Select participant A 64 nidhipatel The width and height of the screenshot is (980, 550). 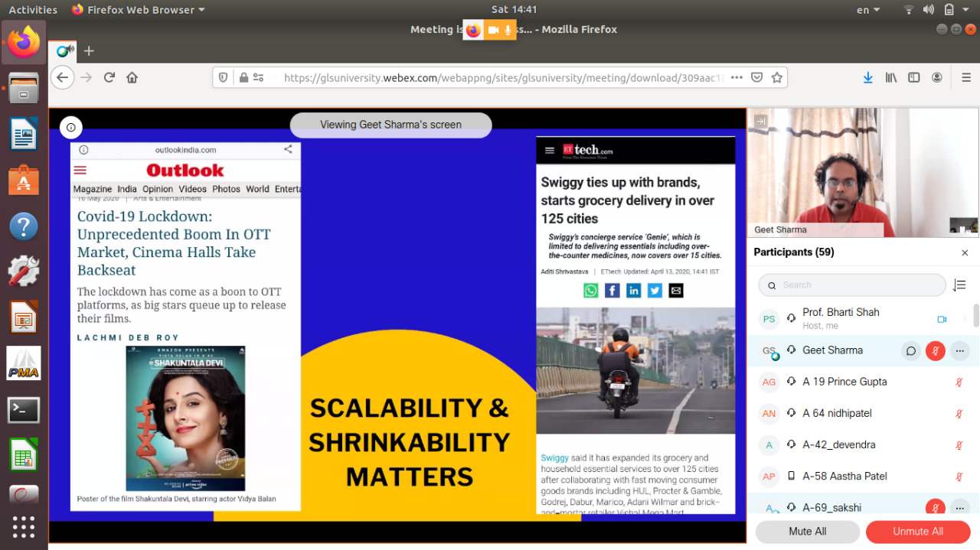click(x=860, y=413)
